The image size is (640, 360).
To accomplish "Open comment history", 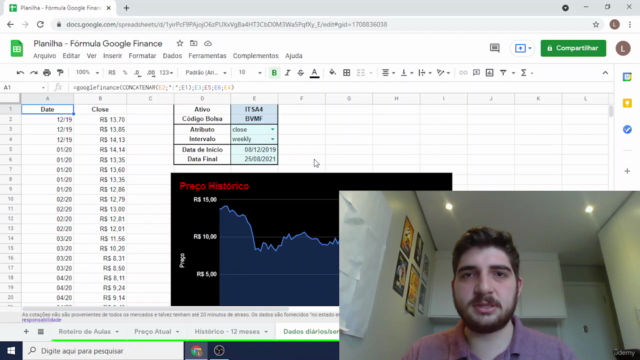I will click(x=494, y=48).
